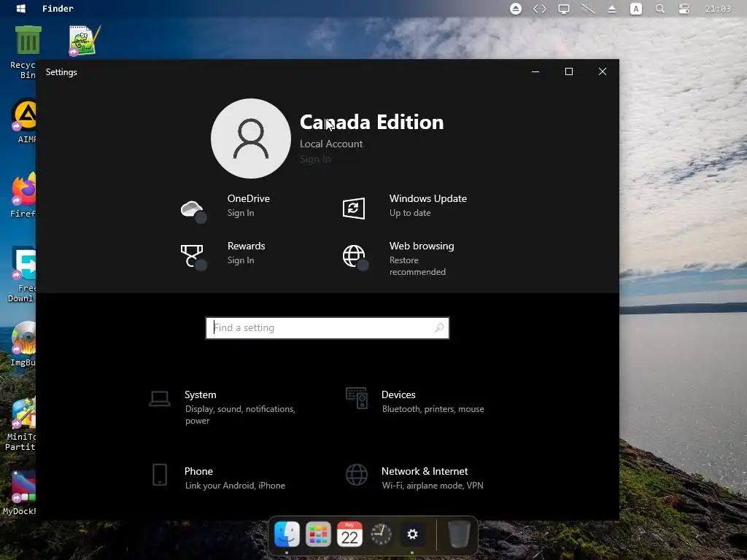Click the Rewards medal icon
Image resolution: width=747 pixels, height=560 pixels.
[x=193, y=256]
